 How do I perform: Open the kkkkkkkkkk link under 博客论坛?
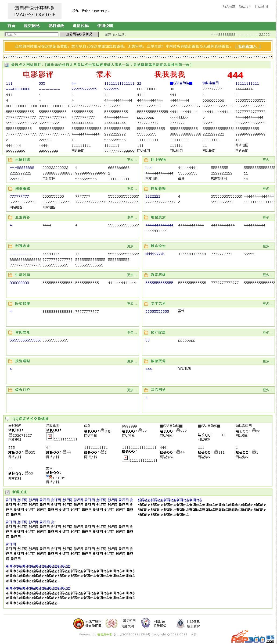click(154, 254)
